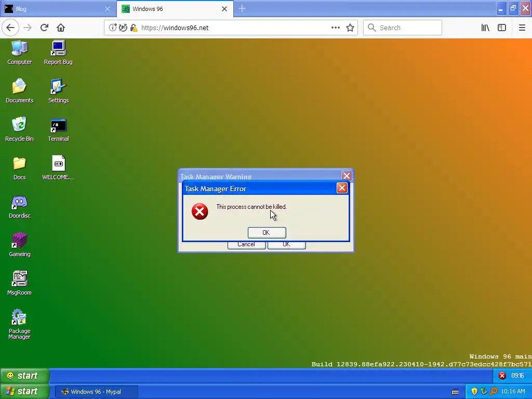Launch the Doordisc shortcut

pyautogui.click(x=19, y=206)
